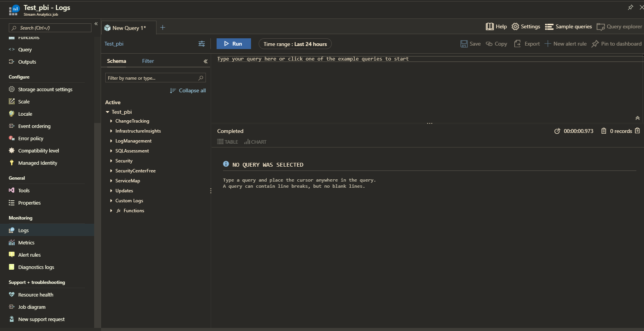Open the Help documentation
The height and width of the screenshot is (331, 644).
[x=496, y=26]
